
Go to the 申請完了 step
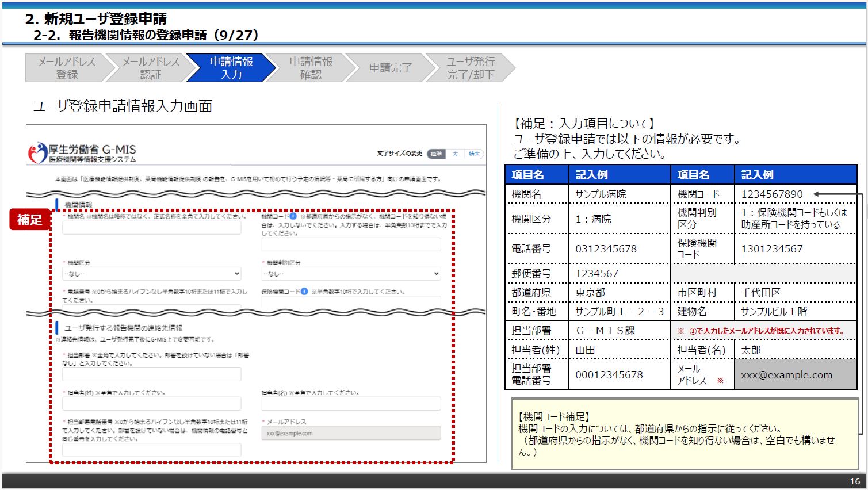pyautogui.click(x=390, y=68)
